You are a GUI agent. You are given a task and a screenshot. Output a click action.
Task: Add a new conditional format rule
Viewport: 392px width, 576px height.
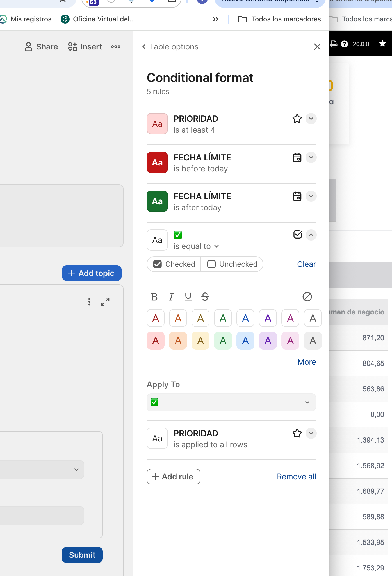[x=174, y=477]
